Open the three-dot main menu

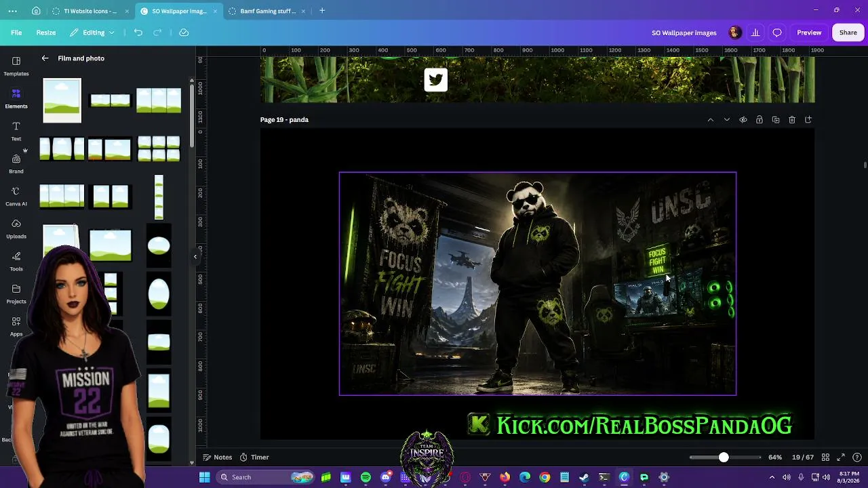click(x=13, y=11)
